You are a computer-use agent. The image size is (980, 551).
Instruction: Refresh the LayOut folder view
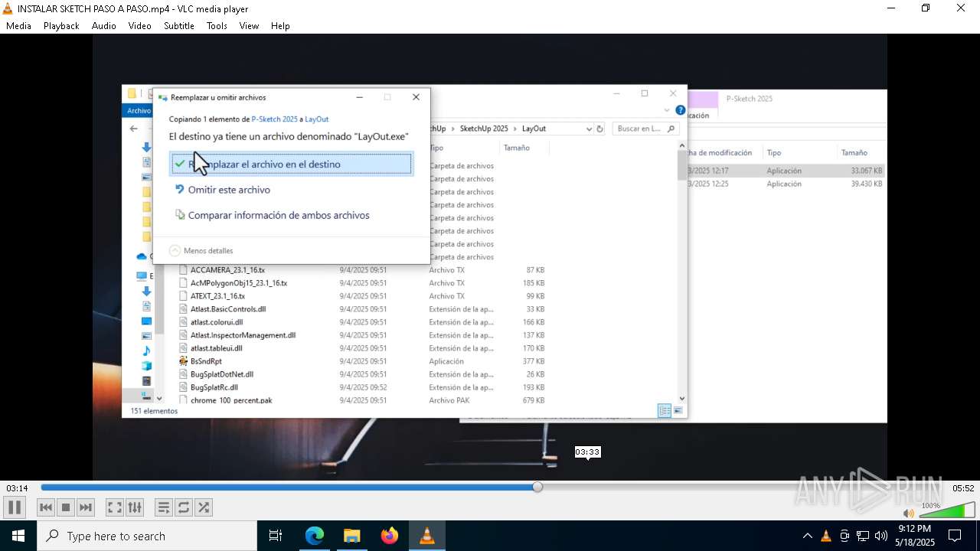[x=600, y=129]
